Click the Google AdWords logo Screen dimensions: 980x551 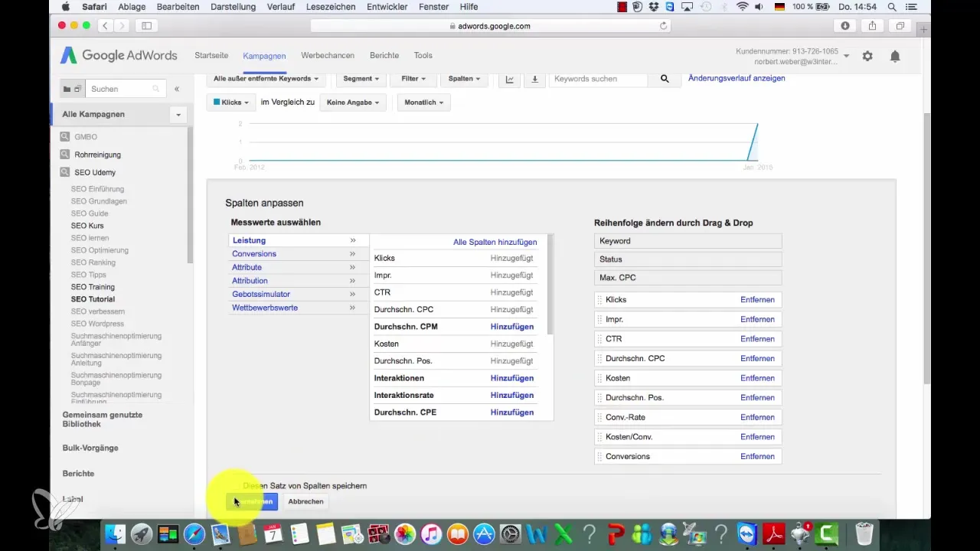coord(119,56)
